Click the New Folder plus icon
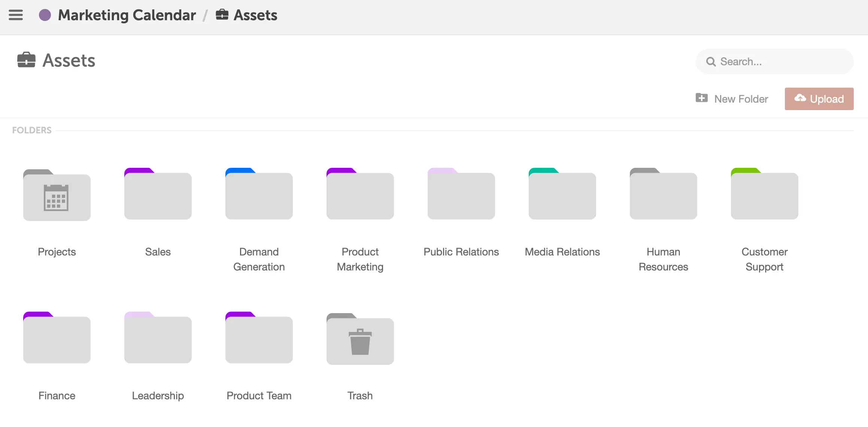 click(702, 98)
